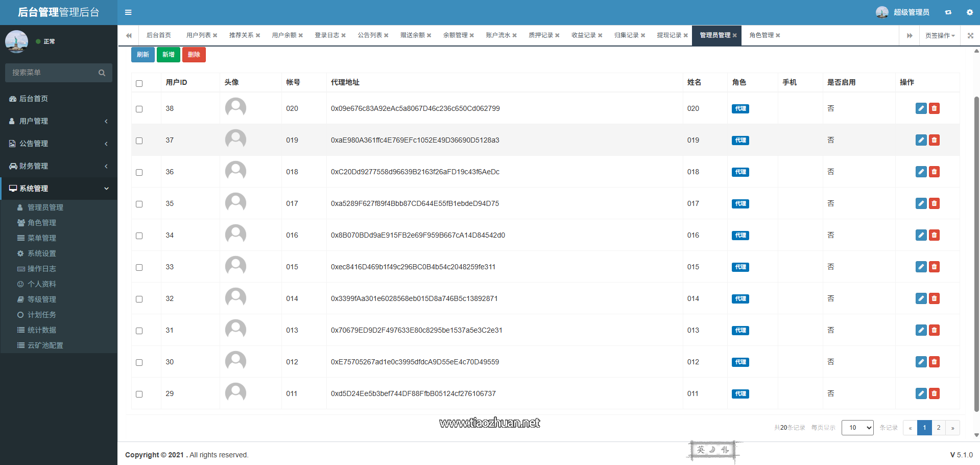Click the blue 刷新 button
Viewport: 980px width, 465px height.
pos(143,55)
